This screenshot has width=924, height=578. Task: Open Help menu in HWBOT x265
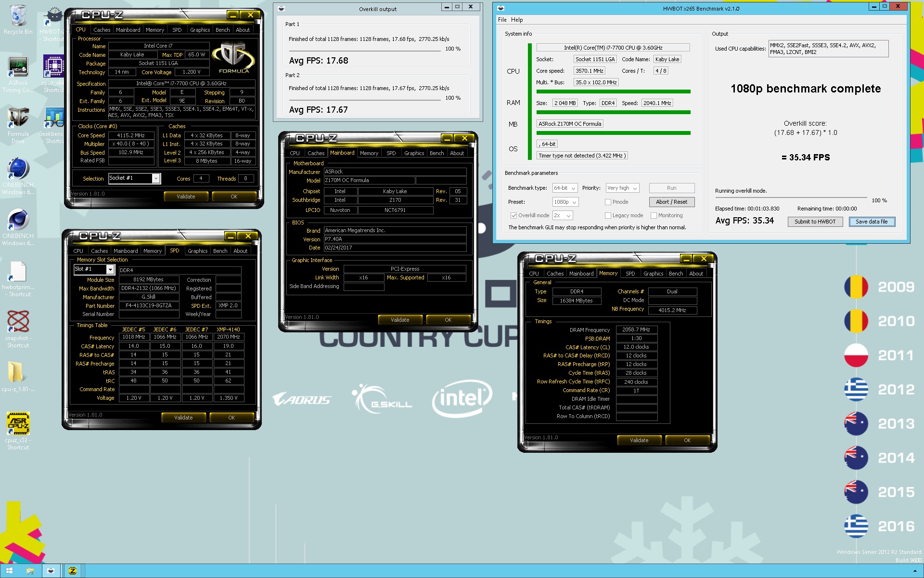click(x=517, y=20)
